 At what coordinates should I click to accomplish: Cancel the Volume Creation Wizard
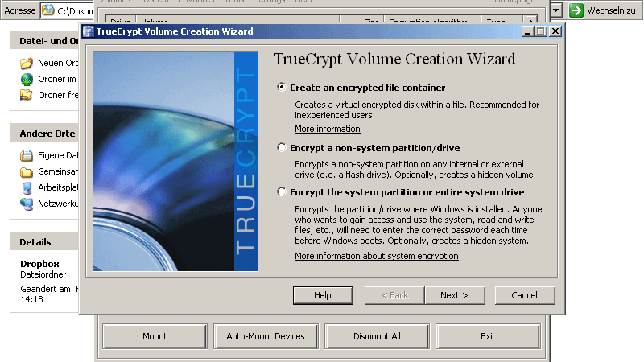(x=525, y=295)
